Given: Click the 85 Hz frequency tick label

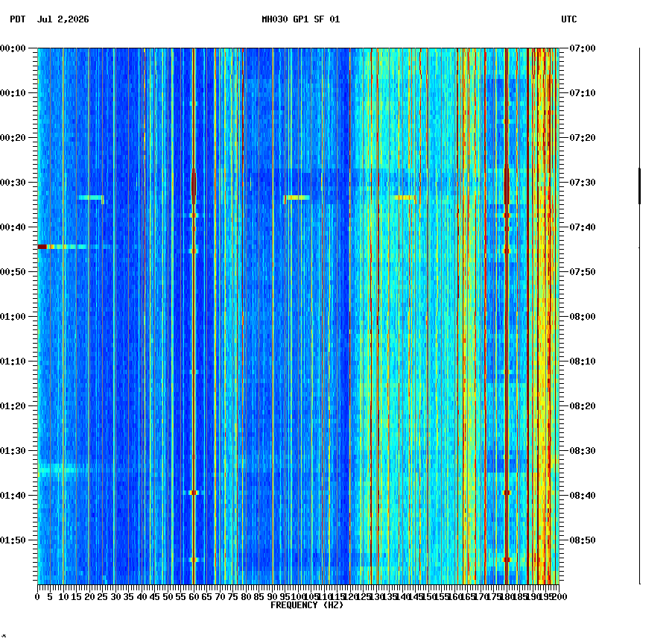Looking at the screenshot, I should (259, 597).
